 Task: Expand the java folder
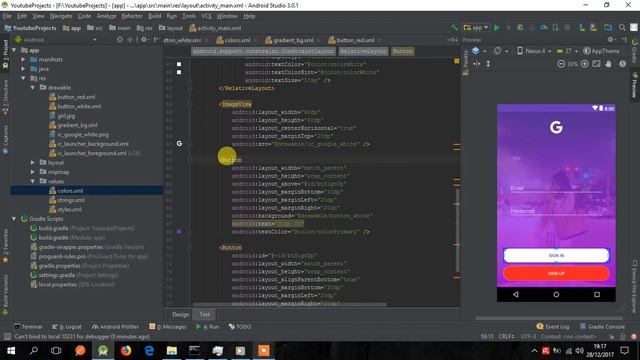[x=23, y=69]
